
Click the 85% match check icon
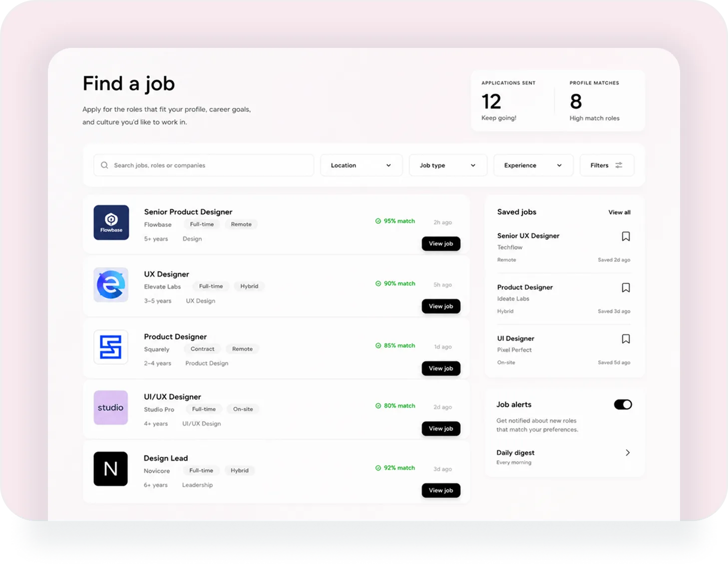tap(378, 345)
